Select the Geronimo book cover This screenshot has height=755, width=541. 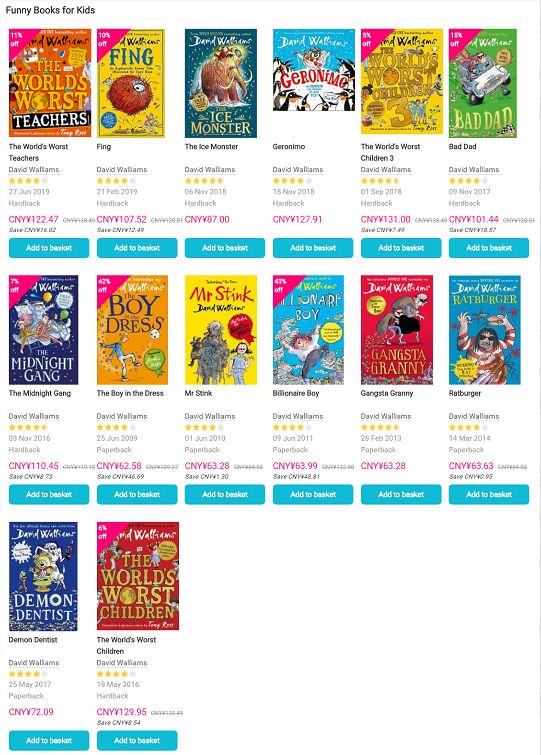tap(314, 70)
